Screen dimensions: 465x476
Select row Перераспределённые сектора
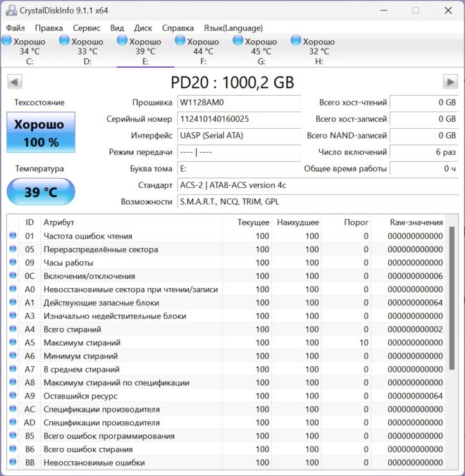point(226,249)
